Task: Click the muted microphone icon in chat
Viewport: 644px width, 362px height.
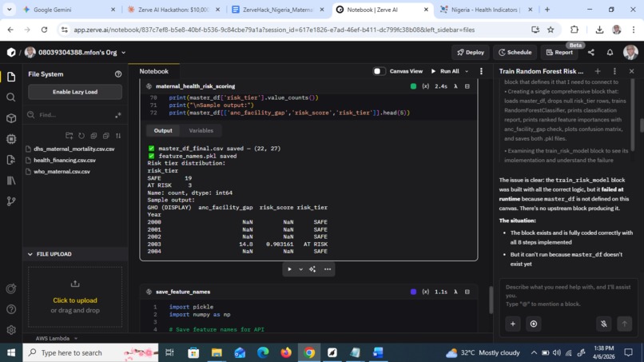Action: [604, 324]
